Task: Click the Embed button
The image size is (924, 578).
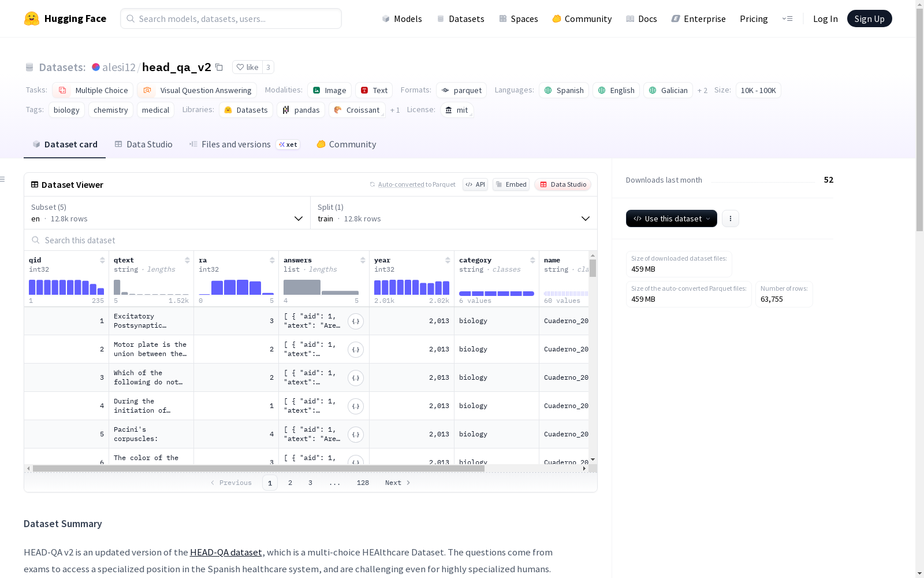Action: pyautogui.click(x=511, y=184)
